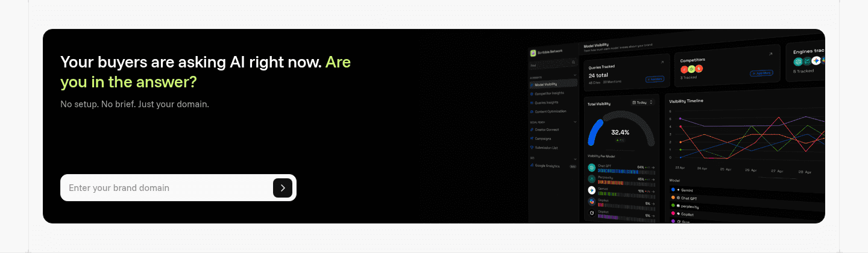The image size is (868, 253).
Task: Click the search magnifier icon in sidebar
Action: tap(573, 62)
